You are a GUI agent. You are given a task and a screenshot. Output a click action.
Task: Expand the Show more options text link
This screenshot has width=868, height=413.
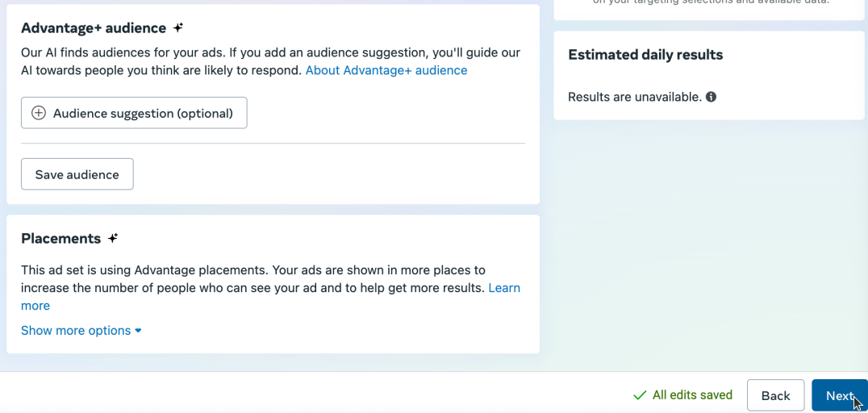(x=76, y=331)
